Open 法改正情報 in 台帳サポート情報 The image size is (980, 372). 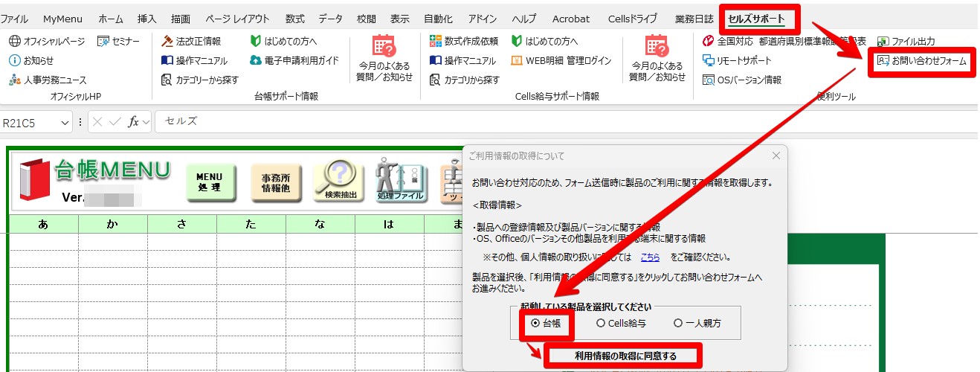coord(191,41)
